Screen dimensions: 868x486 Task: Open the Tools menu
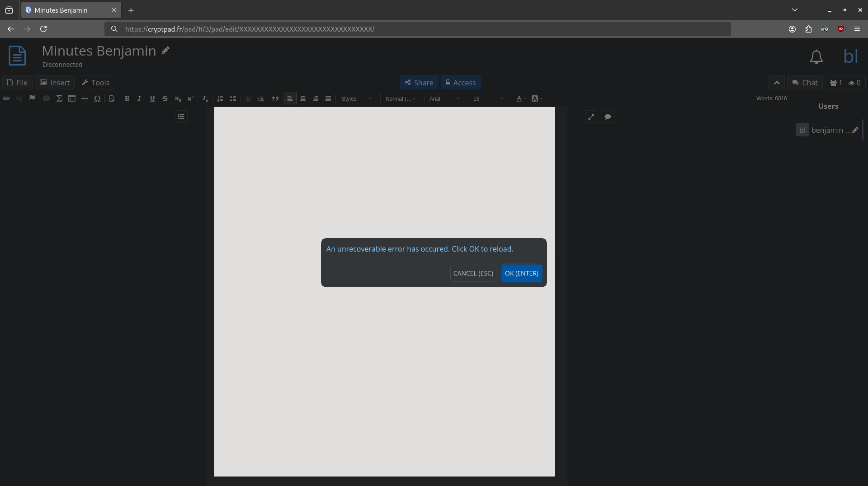[x=95, y=83]
